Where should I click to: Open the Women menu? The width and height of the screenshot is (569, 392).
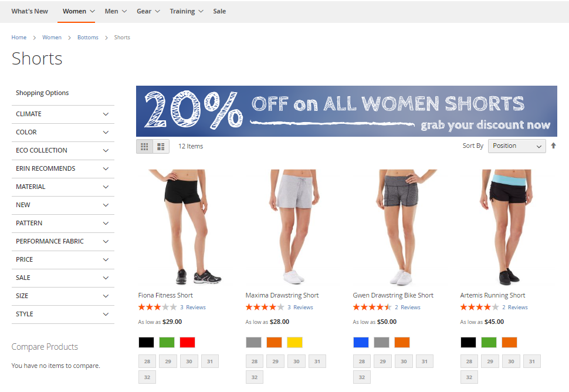point(79,11)
